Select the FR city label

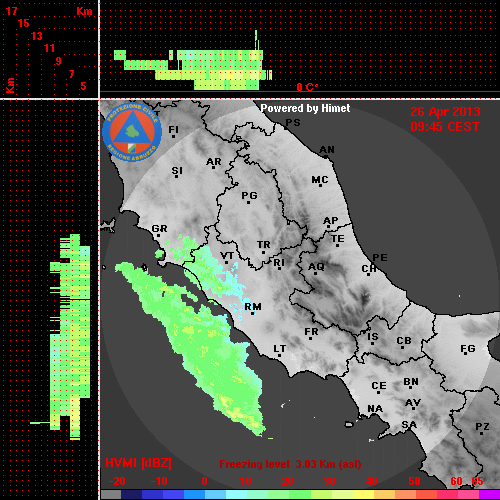(x=311, y=332)
